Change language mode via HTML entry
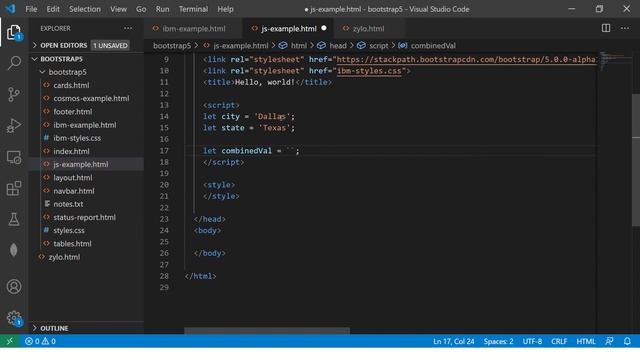This screenshot has width=640, height=360. coord(586,341)
